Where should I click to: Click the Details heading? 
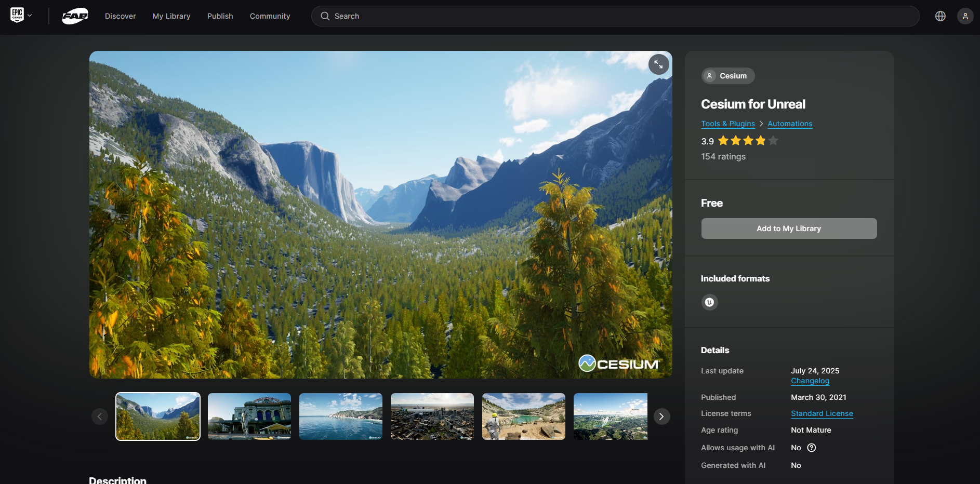pos(715,351)
